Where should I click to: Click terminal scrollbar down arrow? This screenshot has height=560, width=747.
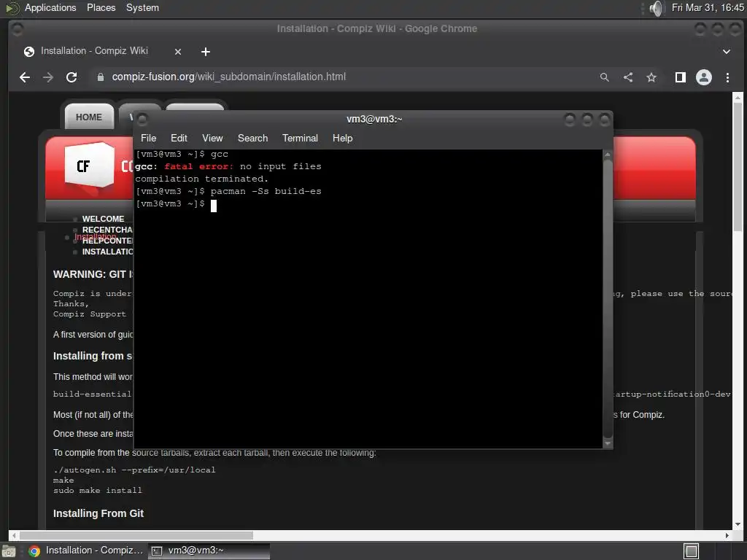click(608, 443)
